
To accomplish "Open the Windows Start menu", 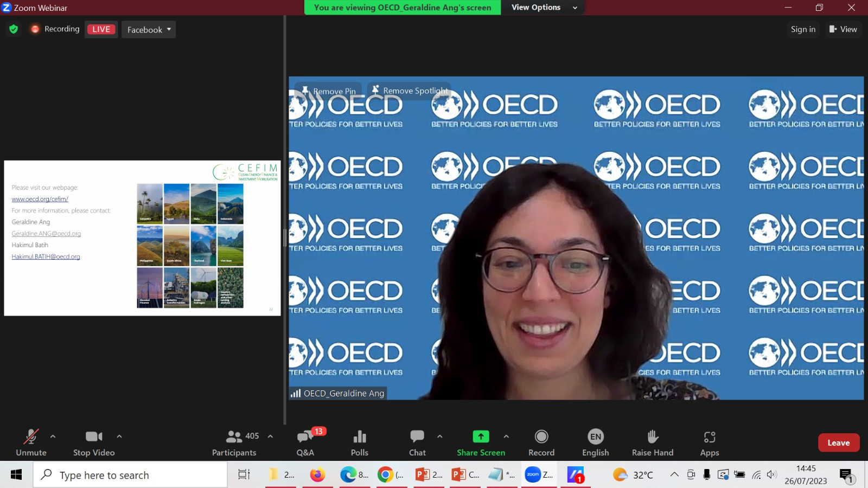I will click(x=15, y=475).
